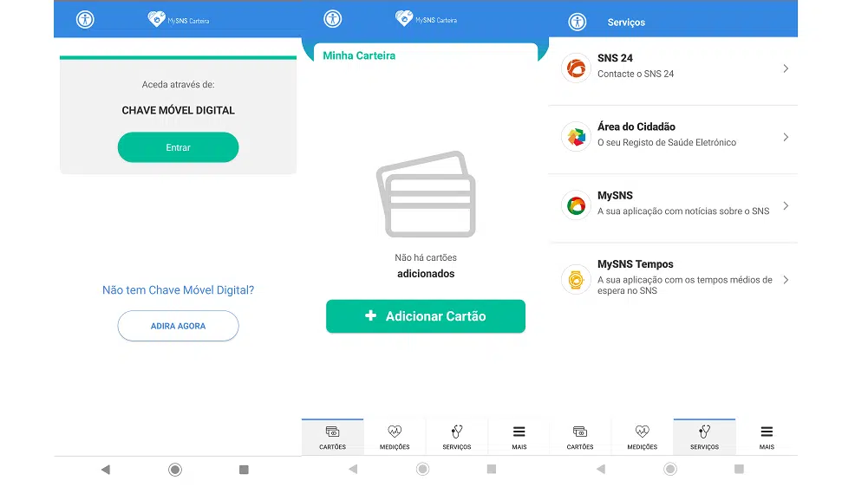Tap the accessibility icon on the login screen
The height and width of the screenshot is (487, 868).
tap(85, 19)
